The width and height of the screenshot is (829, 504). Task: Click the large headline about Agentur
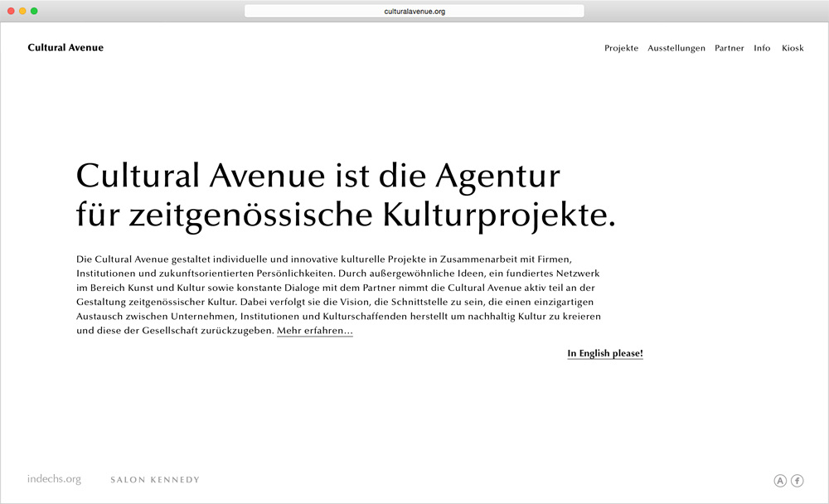318,177
